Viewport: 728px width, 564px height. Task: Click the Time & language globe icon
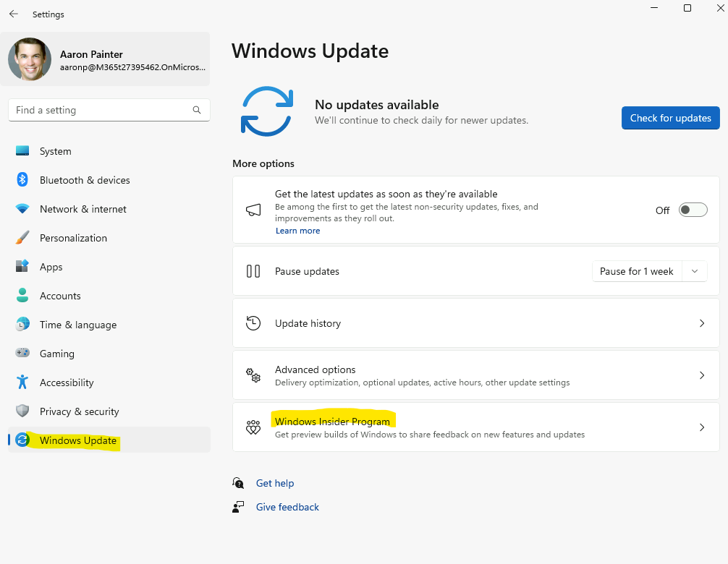[x=22, y=324]
